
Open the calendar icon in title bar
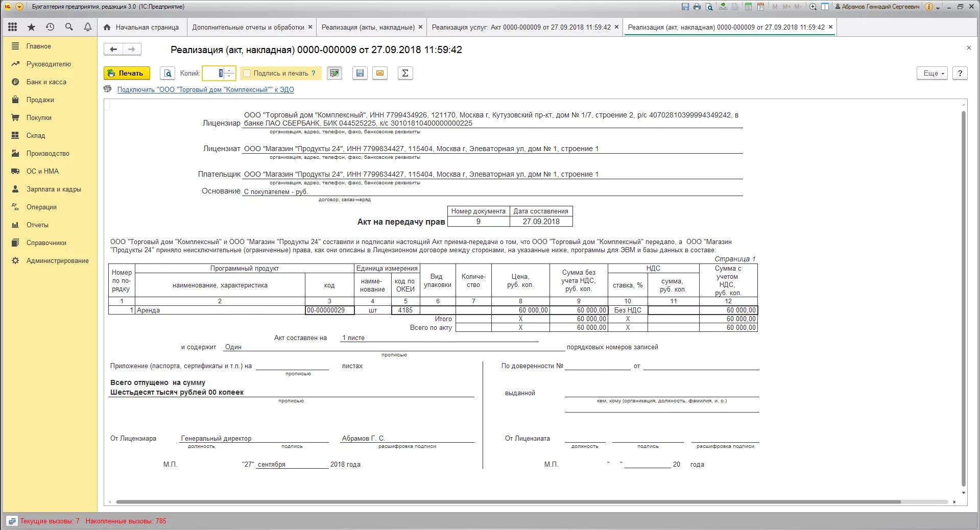click(760, 7)
